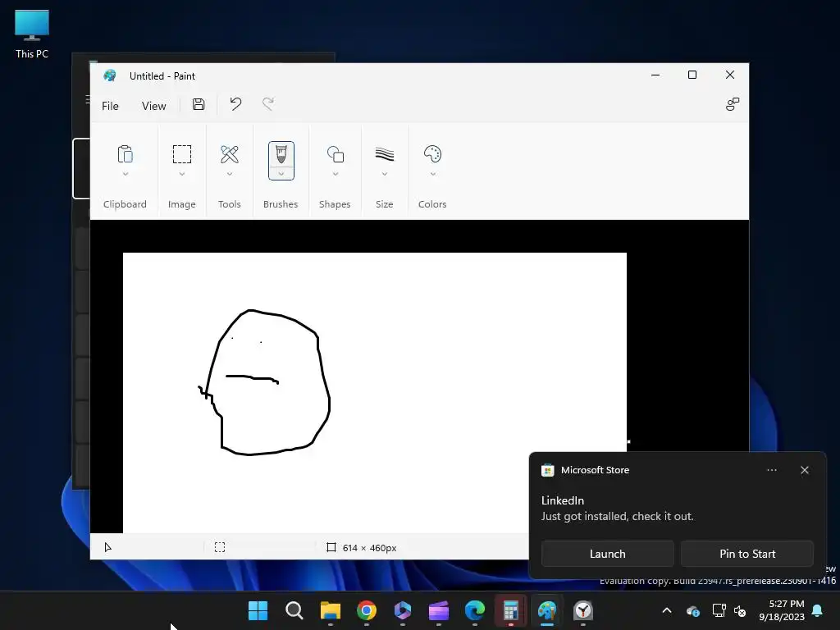Screen dimensions: 840x630
Task: Click the network tray icon
Action: pyautogui.click(x=719, y=610)
